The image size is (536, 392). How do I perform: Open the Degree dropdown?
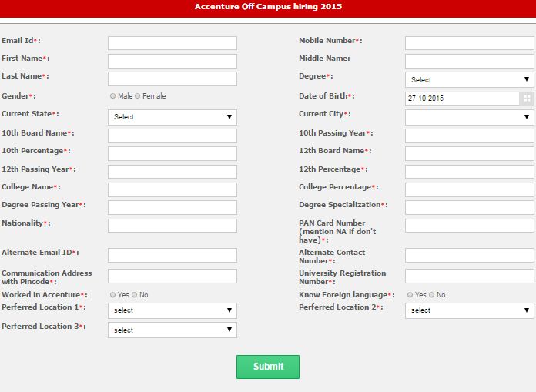(x=469, y=79)
